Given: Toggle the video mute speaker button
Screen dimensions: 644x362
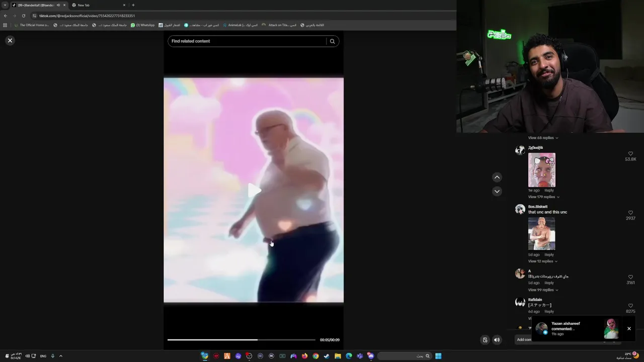Looking at the screenshot, I should [497, 340].
